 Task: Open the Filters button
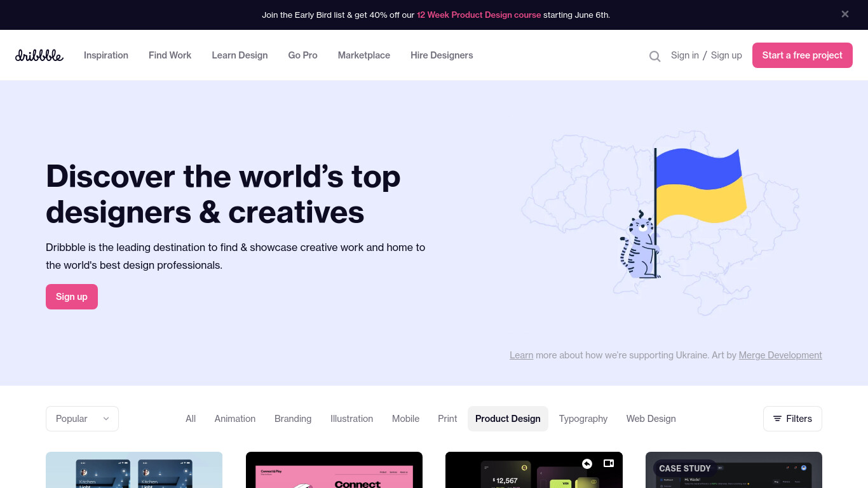coord(792,419)
